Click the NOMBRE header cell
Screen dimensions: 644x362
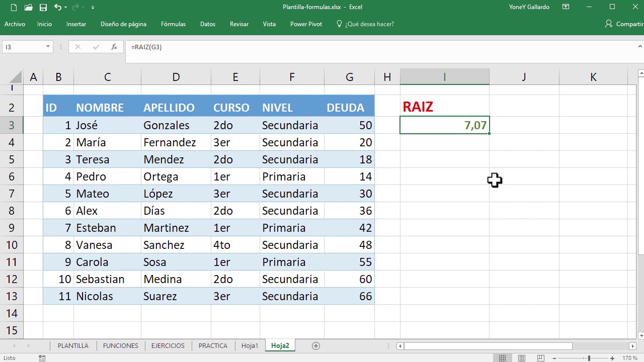(107, 107)
